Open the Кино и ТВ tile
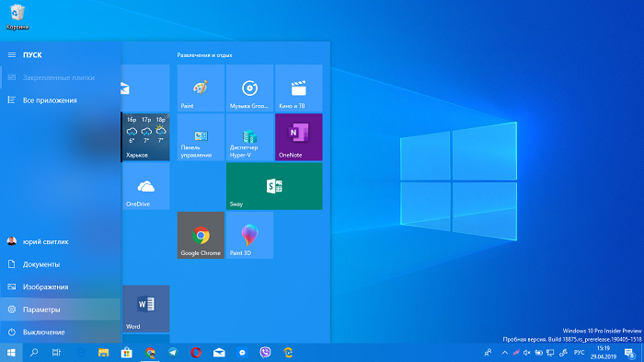 [299, 88]
